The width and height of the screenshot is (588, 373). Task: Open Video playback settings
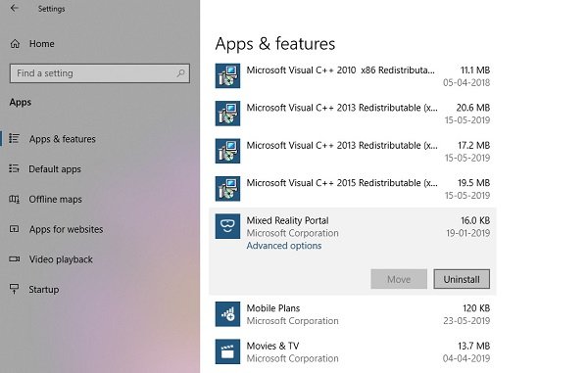click(x=61, y=259)
